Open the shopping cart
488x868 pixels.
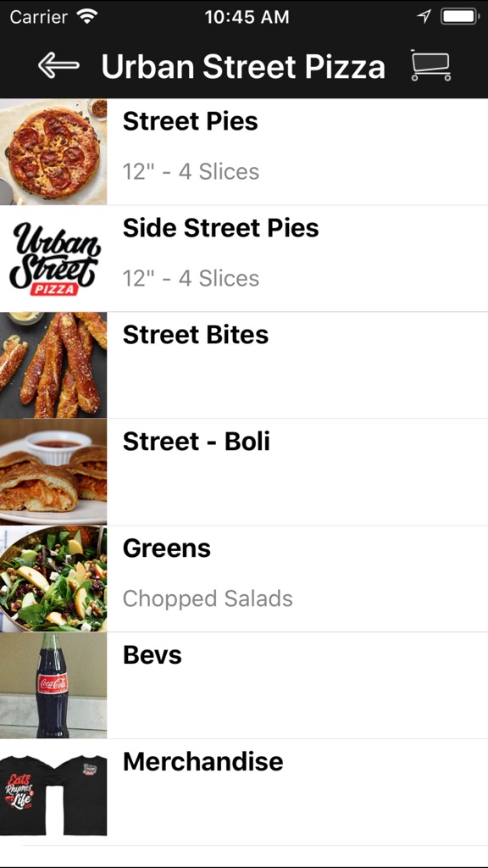point(432,66)
